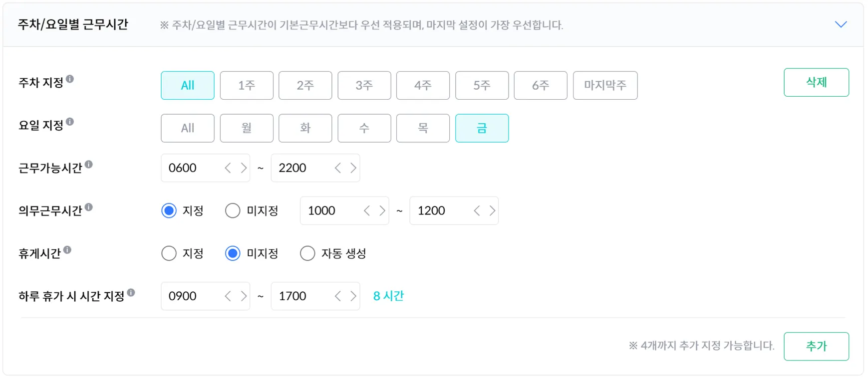
Task: Choose 자동 생성 option for 휴게시간
Action: pos(307,254)
